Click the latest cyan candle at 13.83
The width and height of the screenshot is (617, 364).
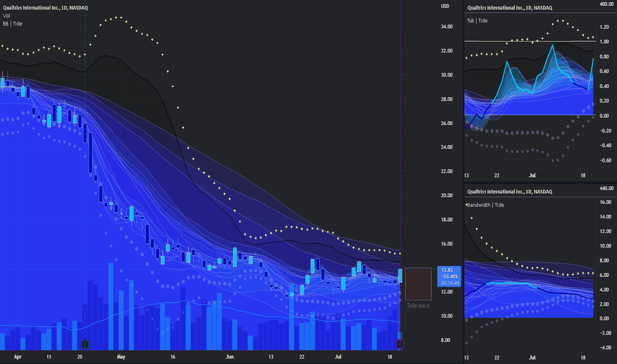(x=400, y=276)
